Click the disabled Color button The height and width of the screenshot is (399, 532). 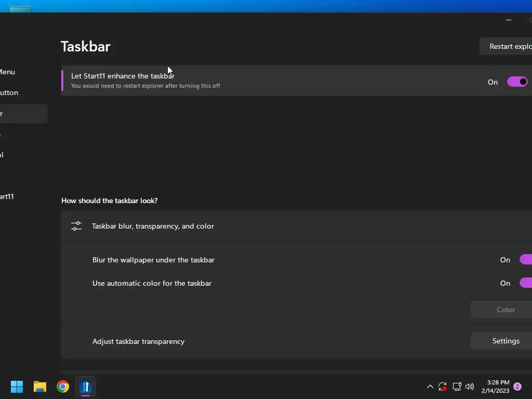coord(502,310)
